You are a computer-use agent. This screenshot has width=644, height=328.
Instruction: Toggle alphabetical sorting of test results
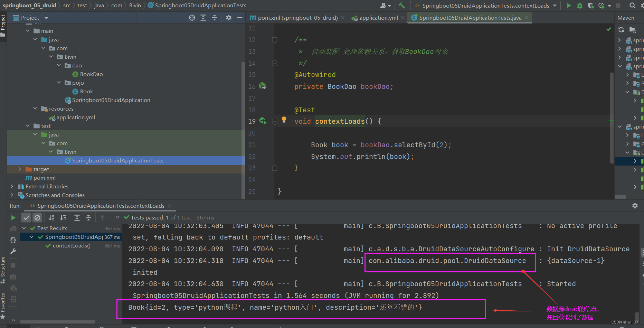51,218
